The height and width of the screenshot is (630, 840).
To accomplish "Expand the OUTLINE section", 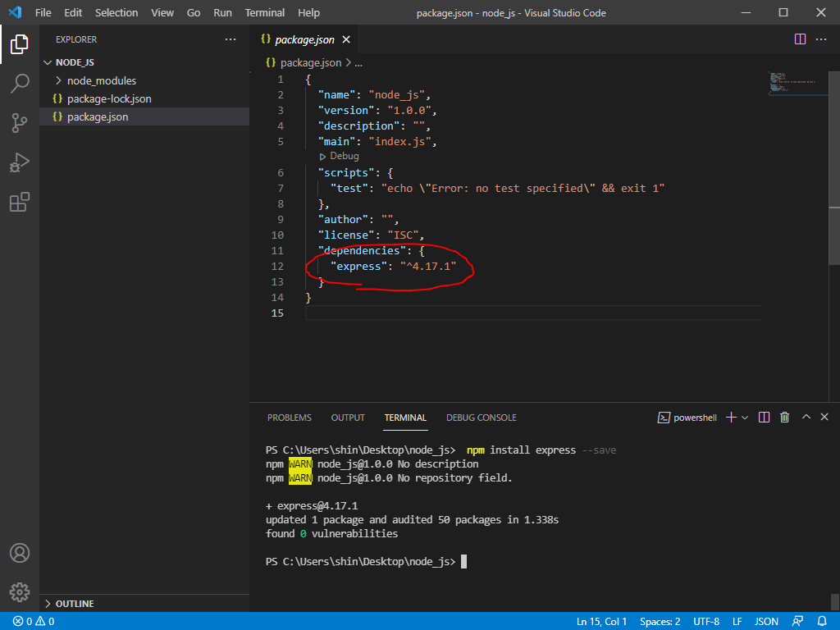I will [x=144, y=604].
